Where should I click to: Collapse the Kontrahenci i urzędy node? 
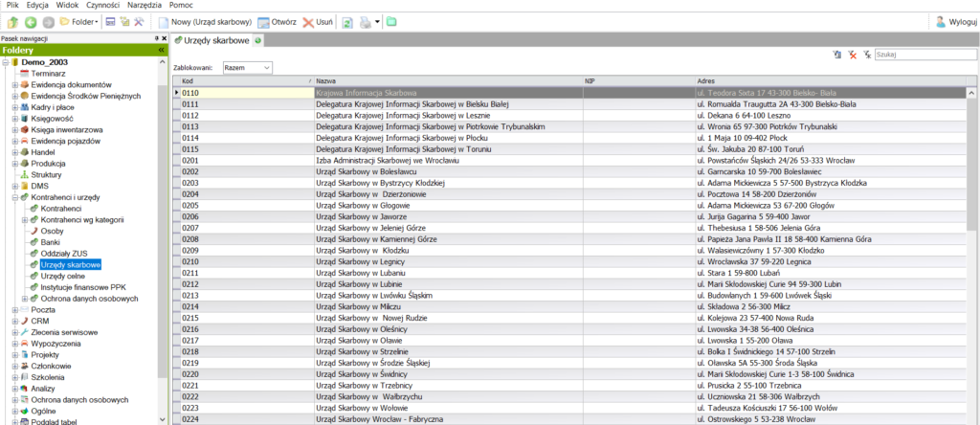tap(15, 197)
